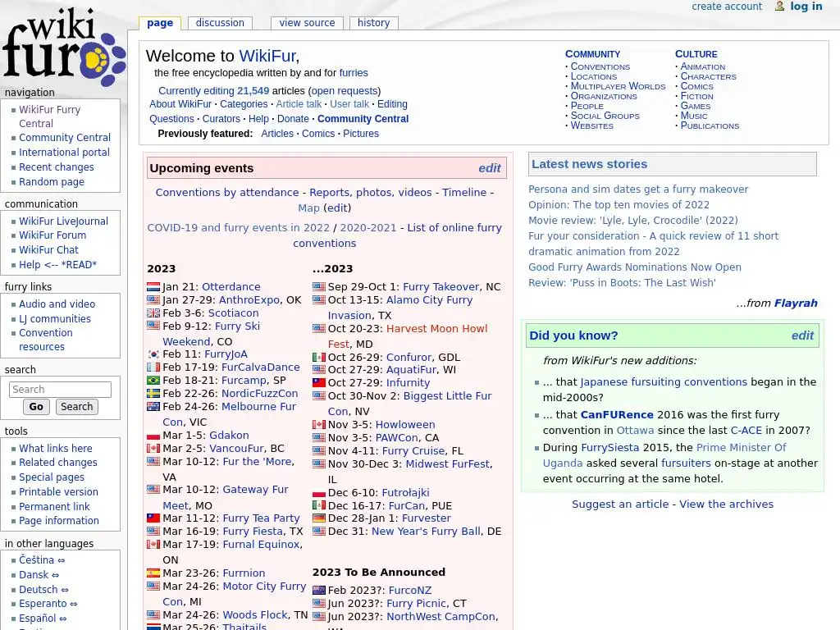
Task: Open the open requests link
Action: pyautogui.click(x=345, y=91)
